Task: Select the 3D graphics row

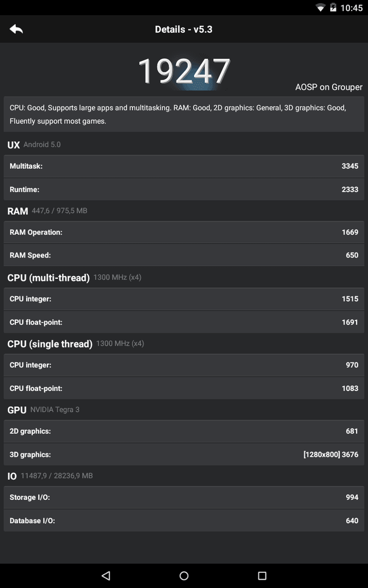Action: pyautogui.click(x=184, y=455)
